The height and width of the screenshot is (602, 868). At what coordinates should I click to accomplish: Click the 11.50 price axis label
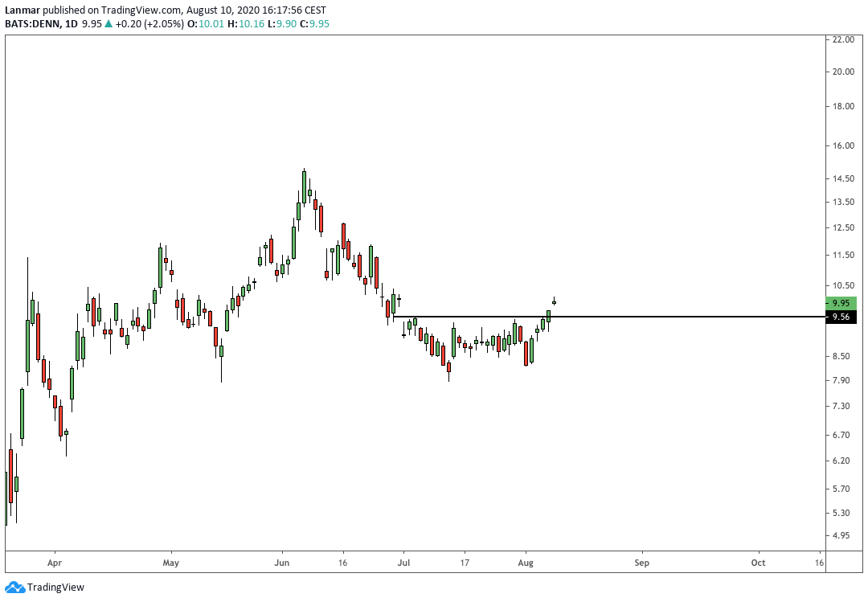click(842, 255)
